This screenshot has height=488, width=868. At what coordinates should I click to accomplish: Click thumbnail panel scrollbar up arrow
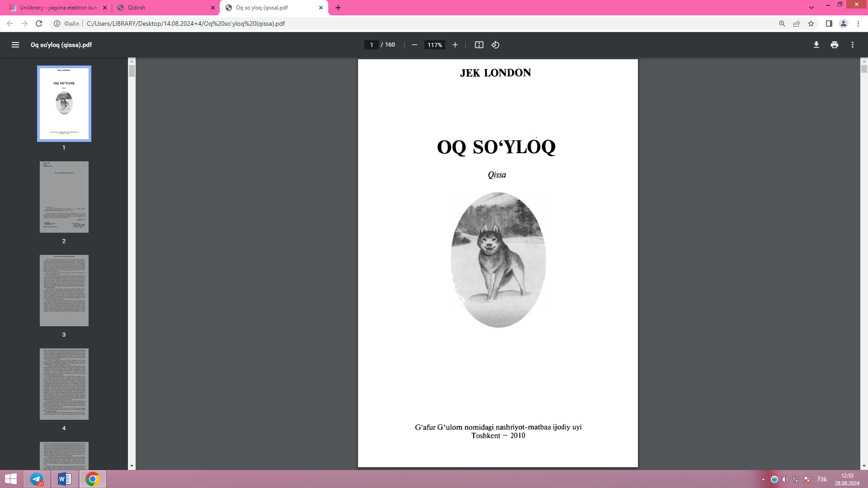pos(132,61)
